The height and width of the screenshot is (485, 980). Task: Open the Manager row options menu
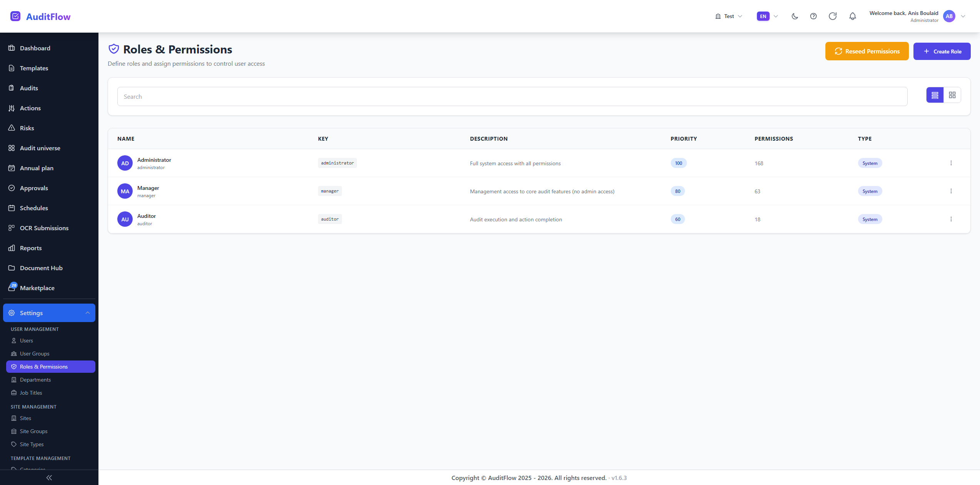point(951,191)
